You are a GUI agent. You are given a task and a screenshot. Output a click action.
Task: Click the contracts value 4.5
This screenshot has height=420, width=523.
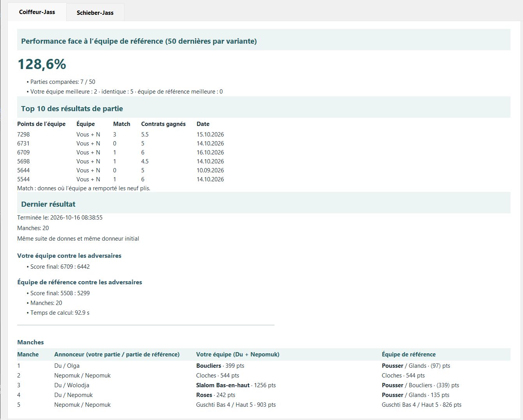145,161
